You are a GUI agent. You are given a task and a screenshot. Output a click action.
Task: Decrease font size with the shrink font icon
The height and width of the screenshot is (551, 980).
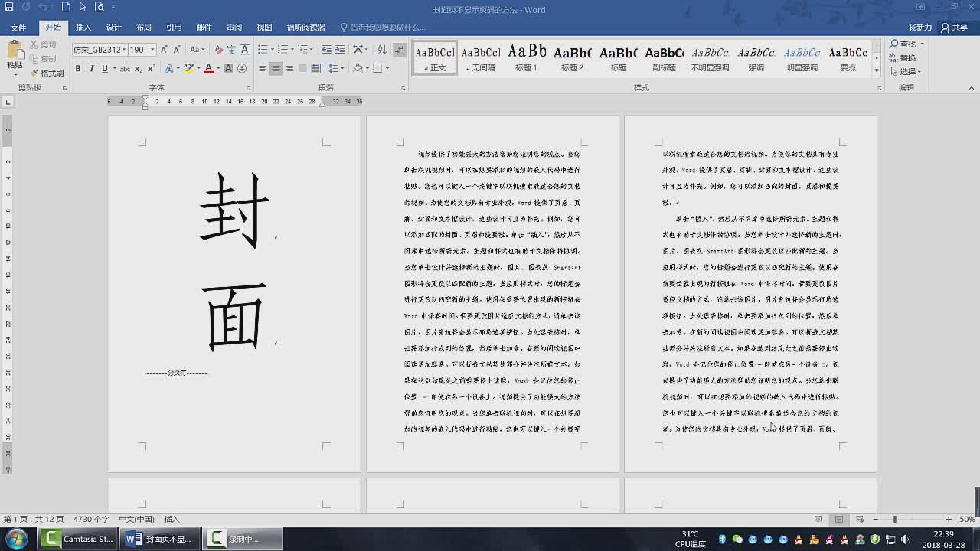click(176, 50)
